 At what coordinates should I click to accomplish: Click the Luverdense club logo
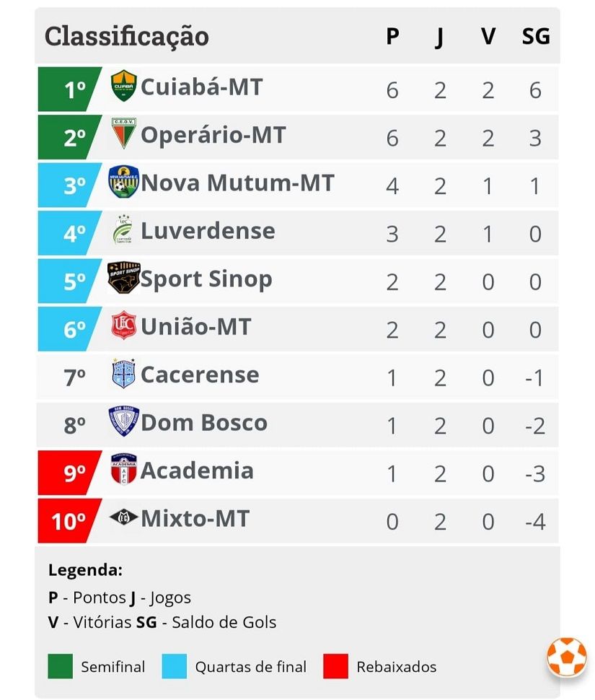point(123,229)
